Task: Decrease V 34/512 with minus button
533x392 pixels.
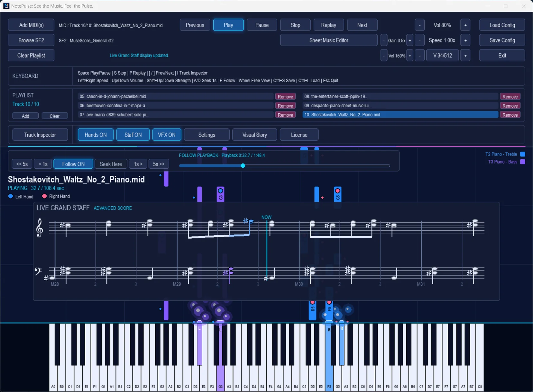Action: pyautogui.click(x=420, y=55)
